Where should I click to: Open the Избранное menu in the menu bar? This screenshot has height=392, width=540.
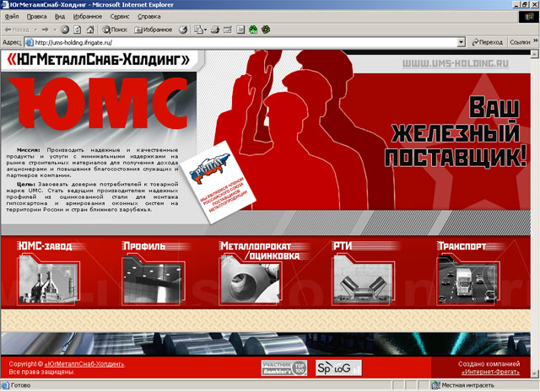pos(88,17)
